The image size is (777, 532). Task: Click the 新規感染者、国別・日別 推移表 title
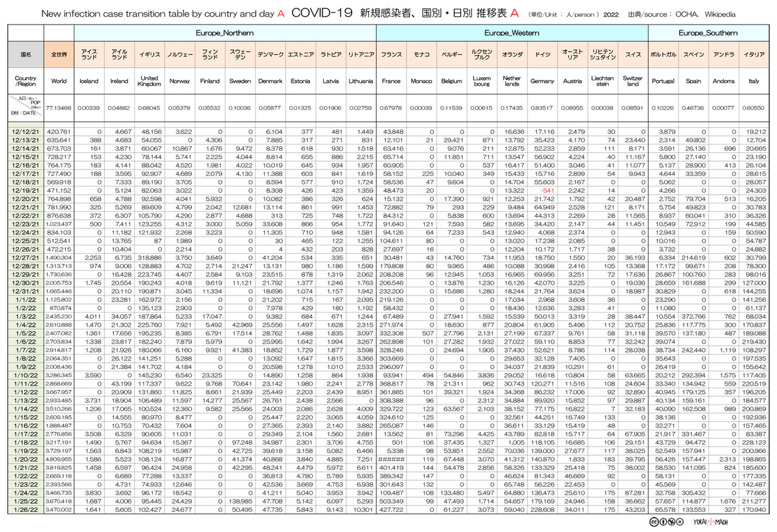point(434,14)
